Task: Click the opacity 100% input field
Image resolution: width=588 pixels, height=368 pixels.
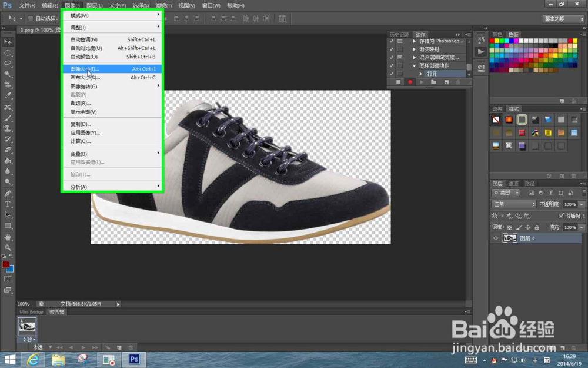Action: pos(570,204)
